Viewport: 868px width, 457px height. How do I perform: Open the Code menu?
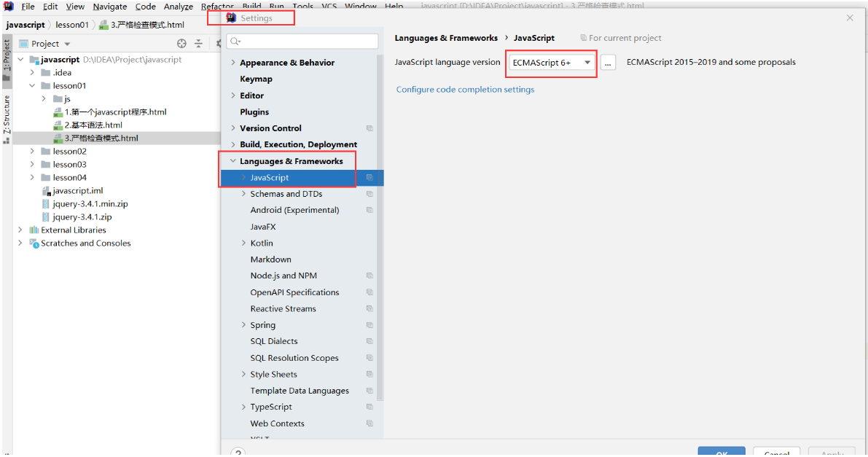click(145, 7)
